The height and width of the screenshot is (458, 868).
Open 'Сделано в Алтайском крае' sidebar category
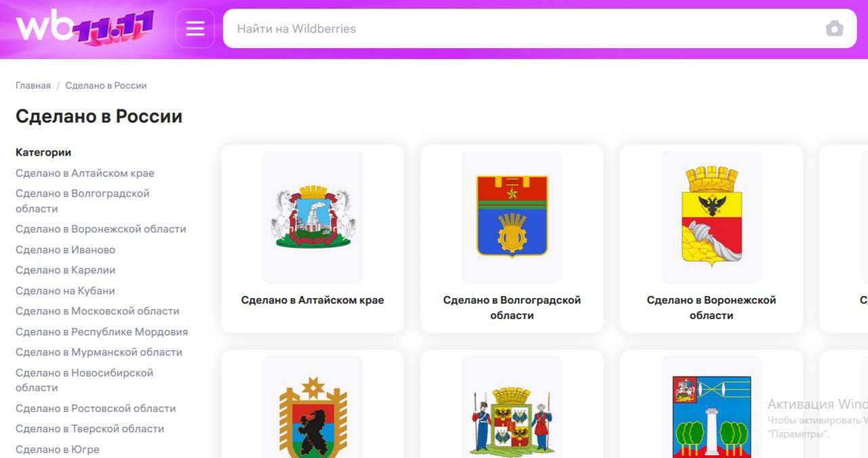click(85, 173)
